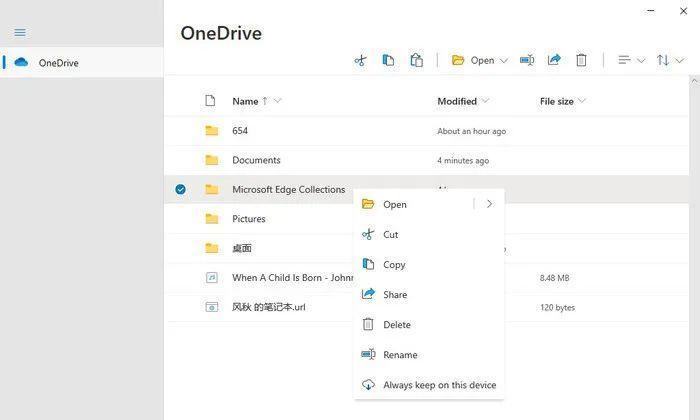Click the 桌面 folder icon

tap(212, 248)
